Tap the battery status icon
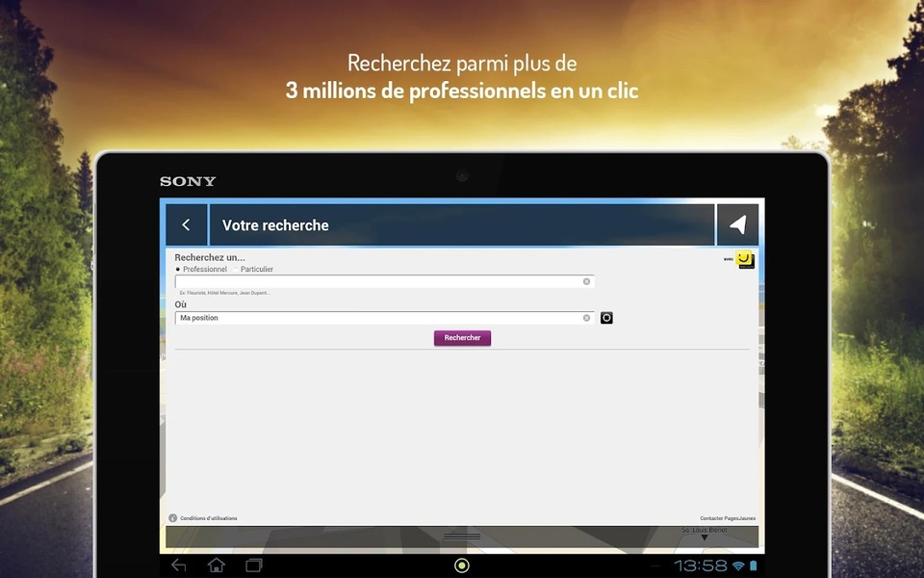924x578 pixels. click(753, 565)
